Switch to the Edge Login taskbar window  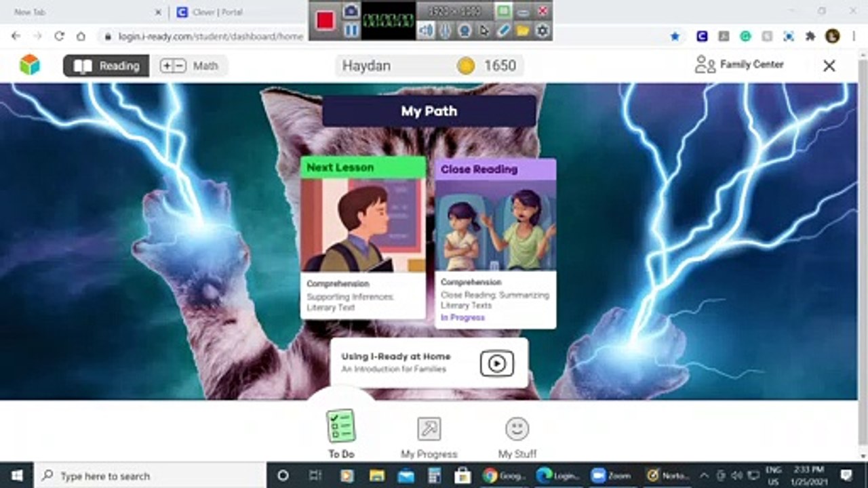558,476
